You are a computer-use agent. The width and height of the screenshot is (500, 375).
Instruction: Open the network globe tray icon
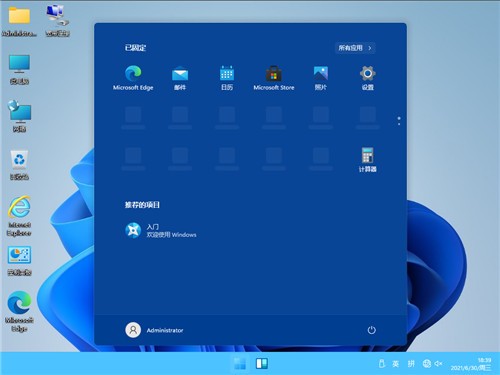[427, 364]
